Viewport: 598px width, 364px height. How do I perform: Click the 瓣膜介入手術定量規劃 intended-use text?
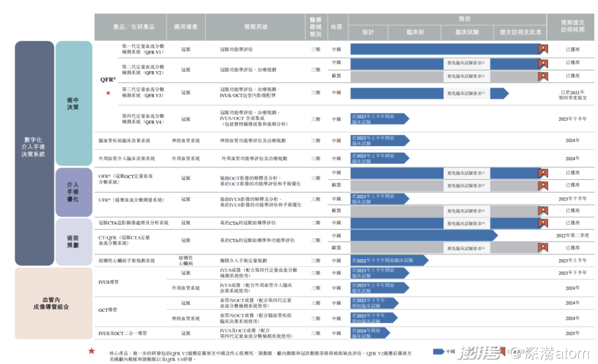tap(244, 261)
